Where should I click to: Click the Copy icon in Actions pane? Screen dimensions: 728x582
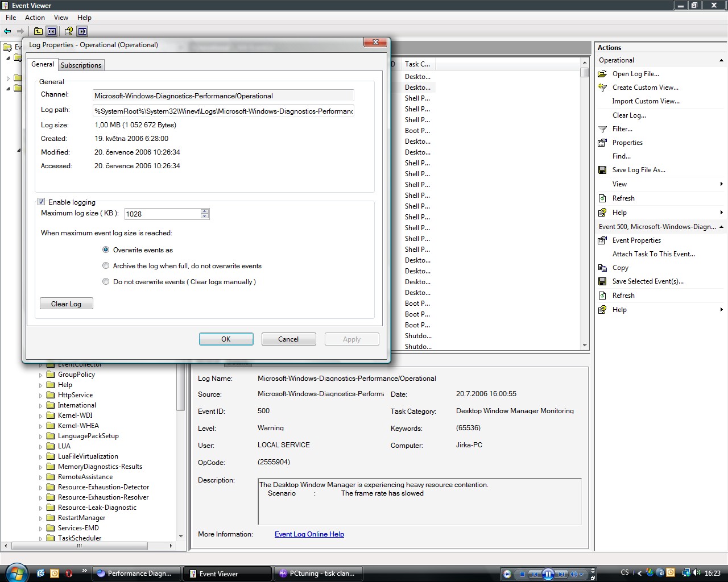603,268
